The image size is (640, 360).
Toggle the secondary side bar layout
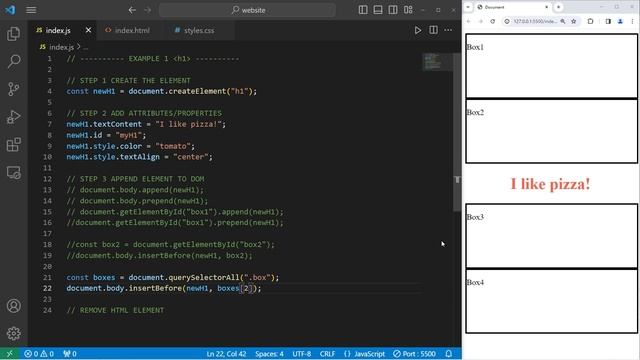tap(393, 10)
